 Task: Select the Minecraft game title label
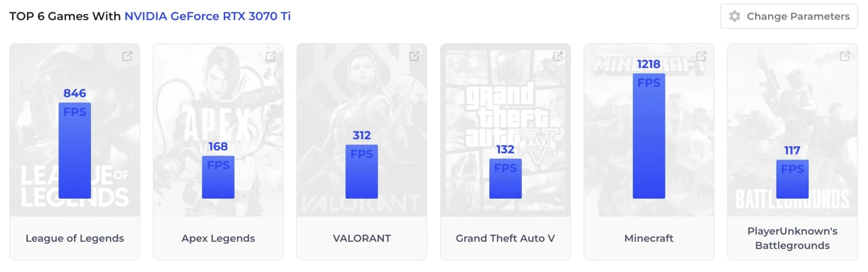649,238
